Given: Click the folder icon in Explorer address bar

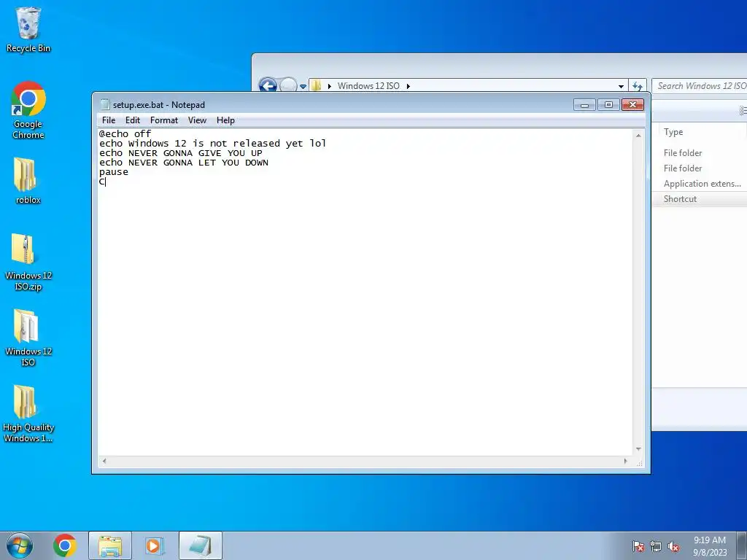Looking at the screenshot, I should coord(316,86).
